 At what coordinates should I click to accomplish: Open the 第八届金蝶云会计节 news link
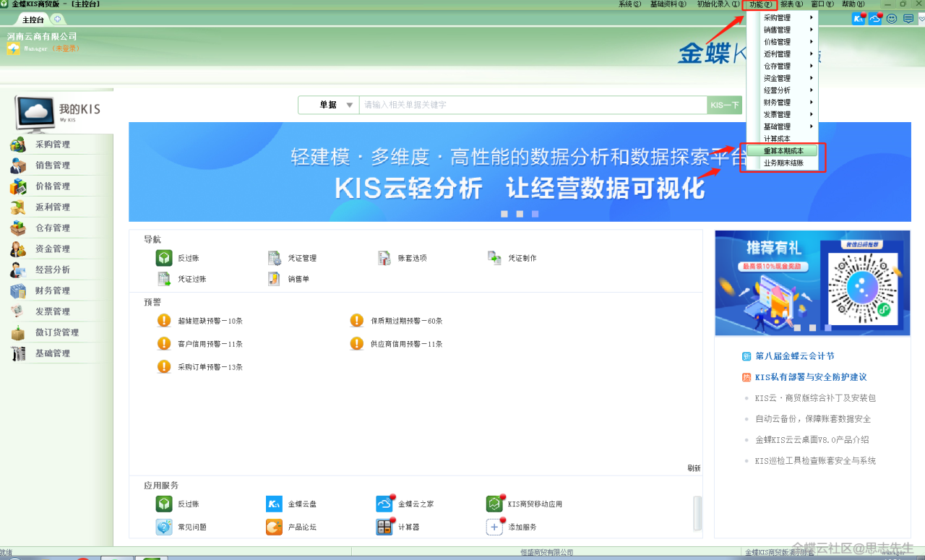[x=795, y=356]
